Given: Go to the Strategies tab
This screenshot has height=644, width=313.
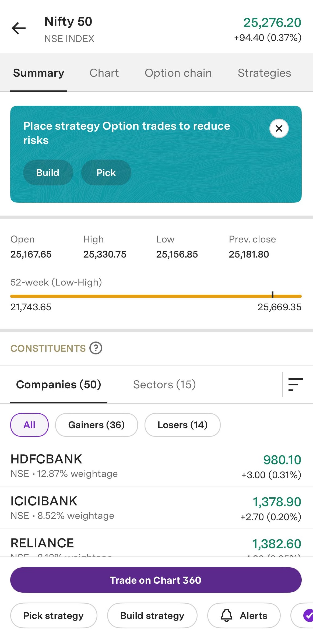Looking at the screenshot, I should pyautogui.click(x=264, y=73).
